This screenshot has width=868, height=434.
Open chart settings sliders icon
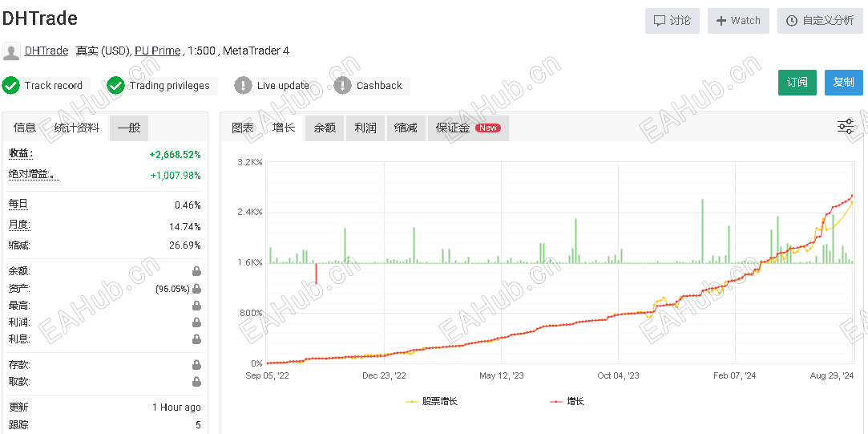click(x=846, y=127)
